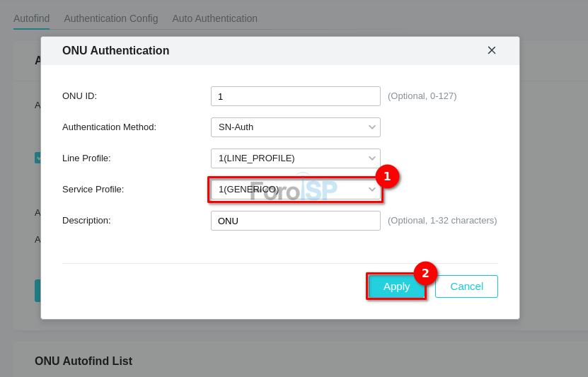This screenshot has width=588, height=377.
Task: Close the ONU Authentication dialog
Action: [492, 50]
